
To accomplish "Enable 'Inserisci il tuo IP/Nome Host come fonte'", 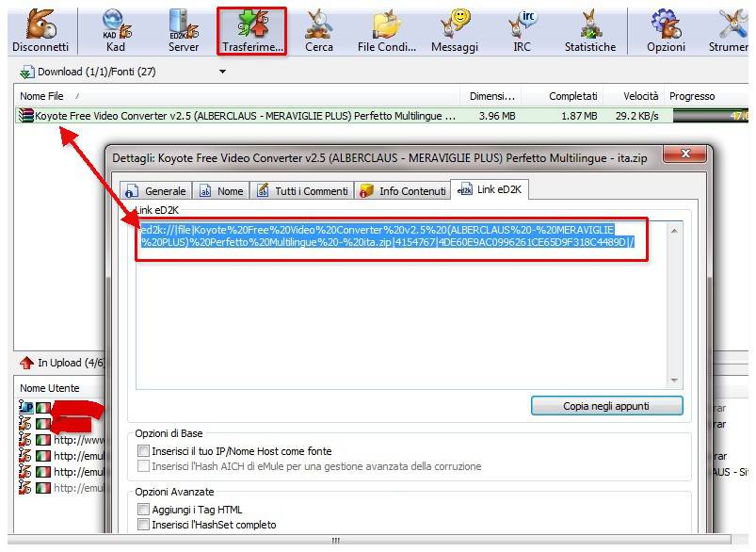I will coord(144,451).
